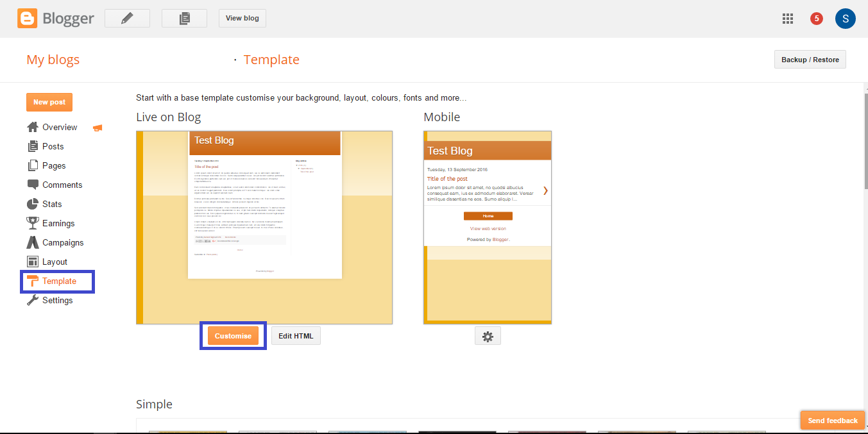Open Earnings using the trophy icon
The height and width of the screenshot is (434, 868).
32,223
